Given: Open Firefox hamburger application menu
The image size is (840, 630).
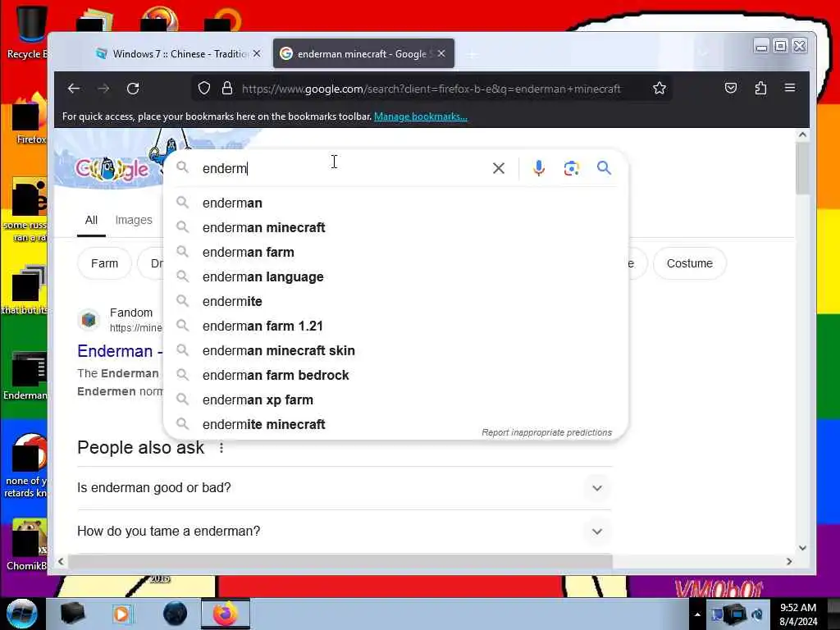Looking at the screenshot, I should click(790, 88).
